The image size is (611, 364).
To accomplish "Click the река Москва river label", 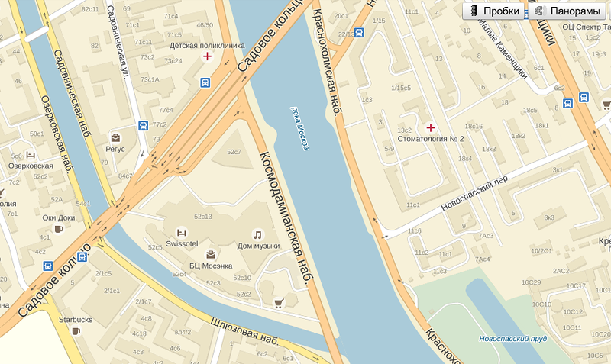I will pos(300,127).
